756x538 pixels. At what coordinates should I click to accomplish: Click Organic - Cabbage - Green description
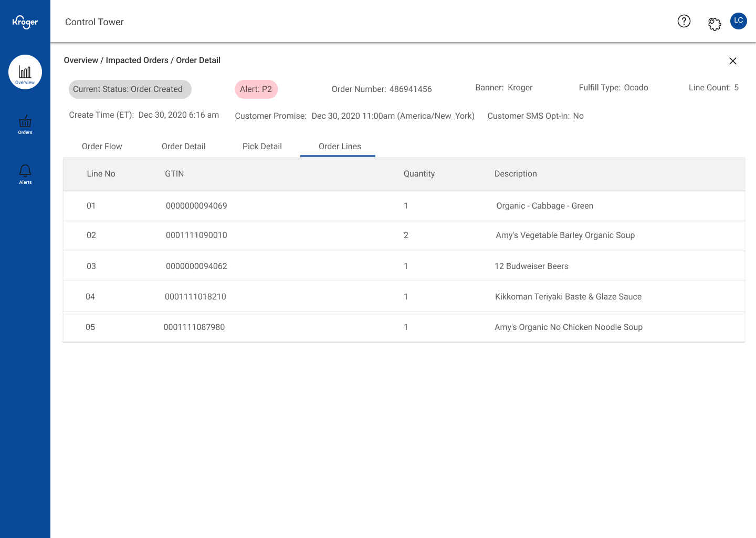545,206
